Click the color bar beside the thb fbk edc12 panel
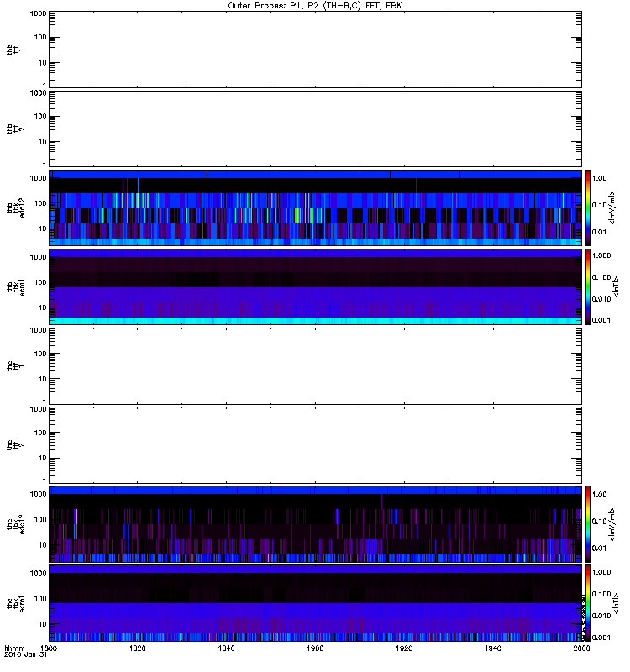The width and height of the screenshot is (630, 672). point(588,207)
